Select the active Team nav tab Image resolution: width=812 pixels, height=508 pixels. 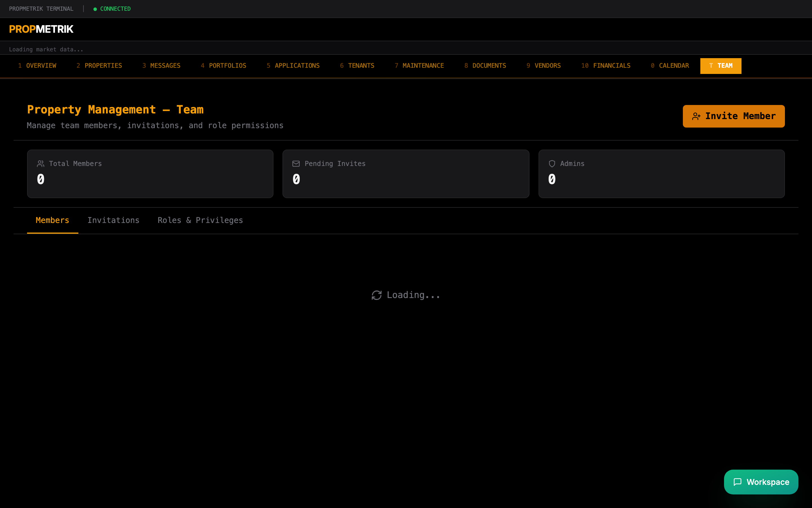(721, 65)
